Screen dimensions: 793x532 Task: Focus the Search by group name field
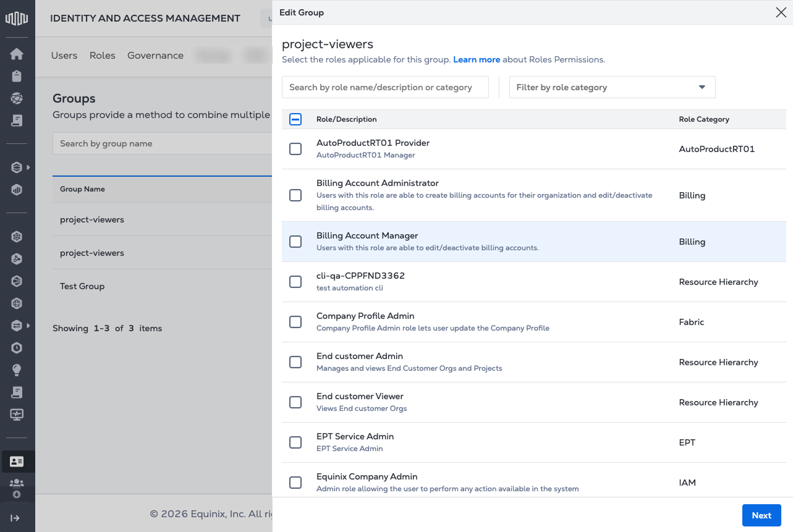pyautogui.click(x=162, y=143)
